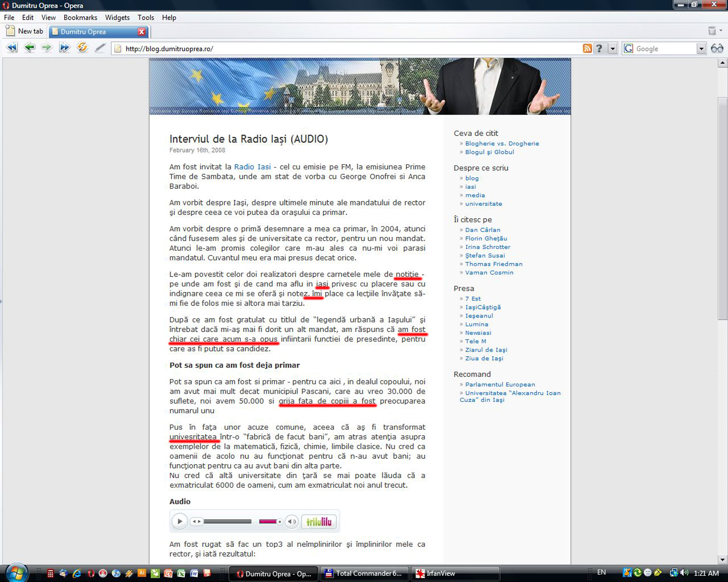Image resolution: width=728 pixels, height=582 pixels.
Task: Click the scrollbar up arrow
Action: (x=722, y=63)
